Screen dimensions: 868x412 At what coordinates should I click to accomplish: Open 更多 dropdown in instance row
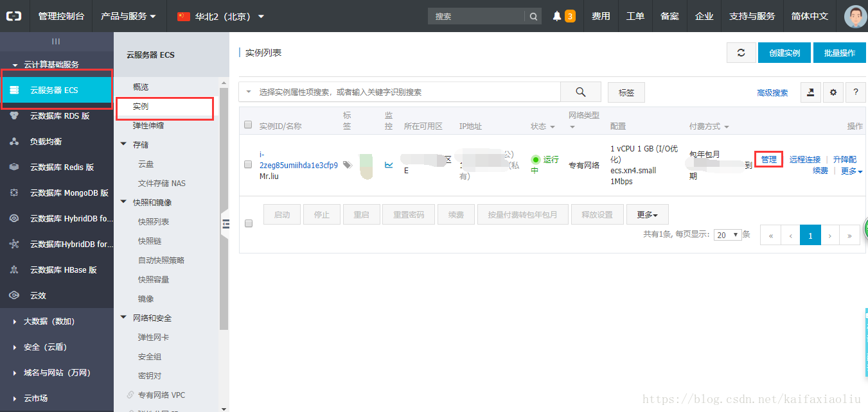coord(851,171)
